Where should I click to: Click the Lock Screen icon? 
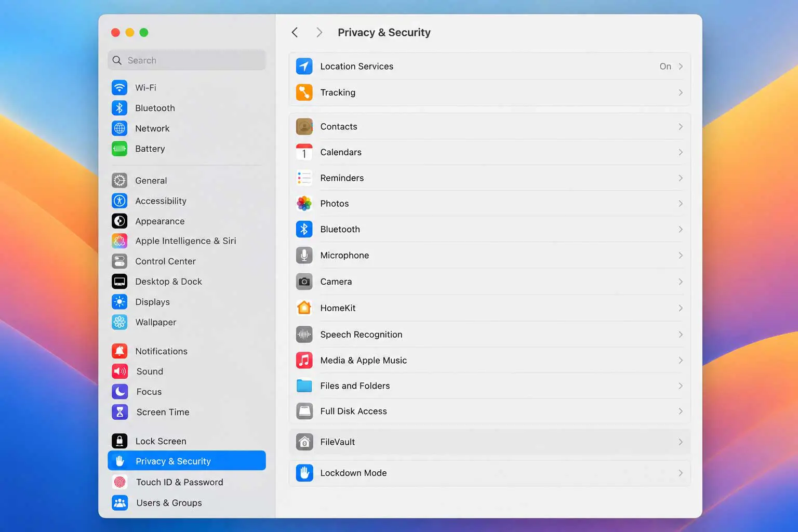(119, 441)
